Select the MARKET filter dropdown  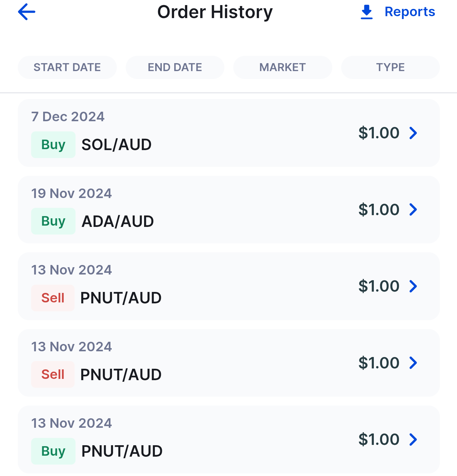282,67
